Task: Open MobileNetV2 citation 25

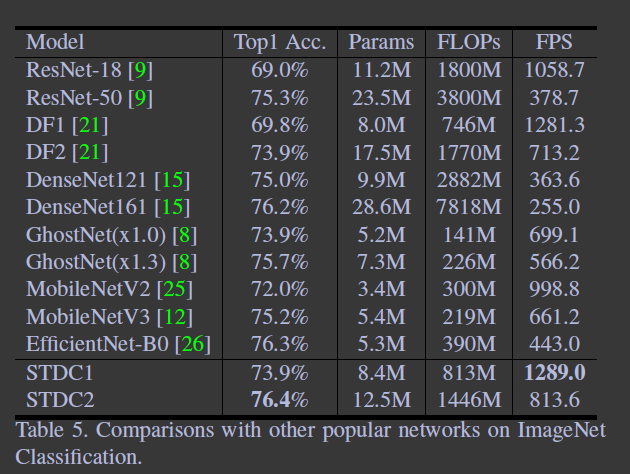Action: coord(175,289)
